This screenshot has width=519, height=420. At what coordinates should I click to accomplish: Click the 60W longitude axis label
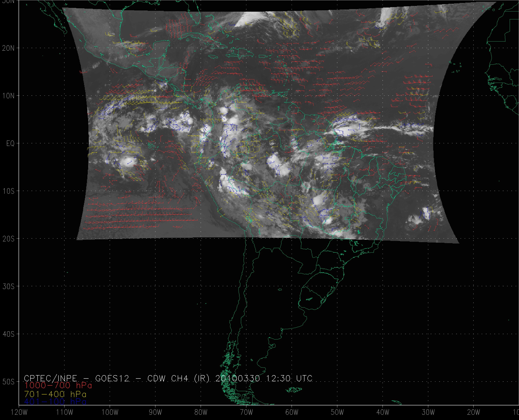(292, 412)
